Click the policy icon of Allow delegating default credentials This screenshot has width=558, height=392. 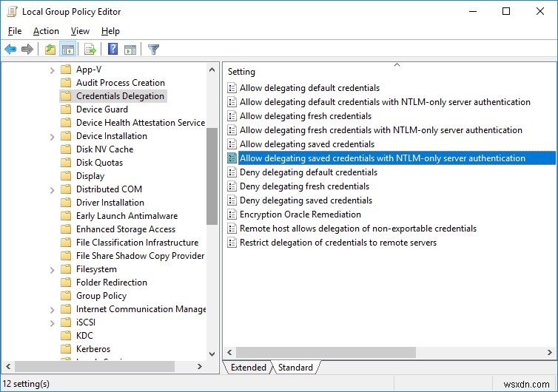pos(232,88)
